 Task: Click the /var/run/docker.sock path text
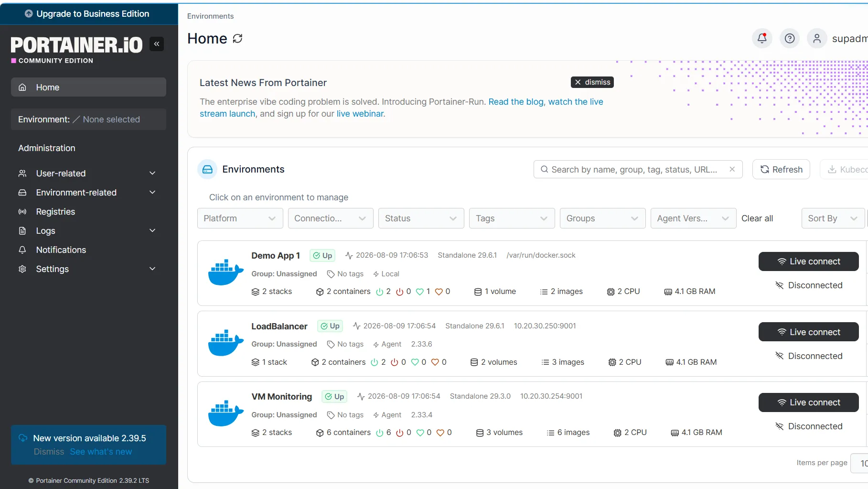click(541, 255)
